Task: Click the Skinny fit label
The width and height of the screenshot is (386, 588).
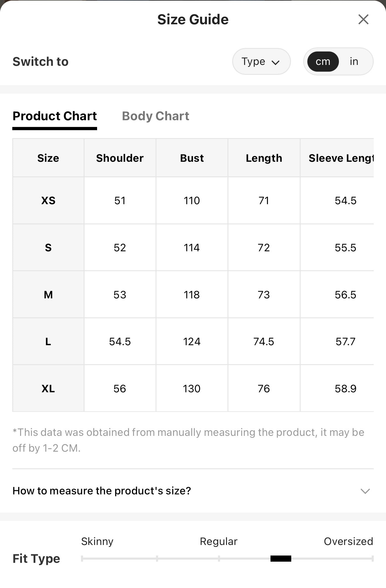Action: (97, 541)
